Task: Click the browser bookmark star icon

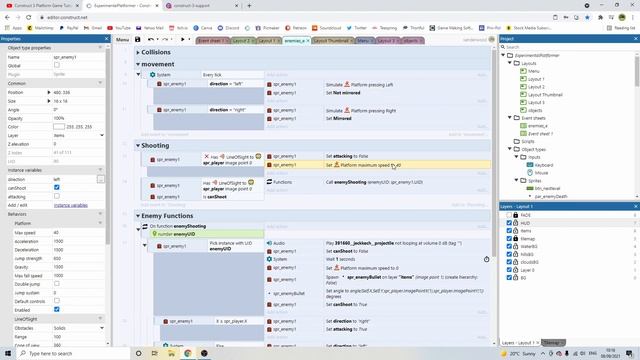Action: 587,18
